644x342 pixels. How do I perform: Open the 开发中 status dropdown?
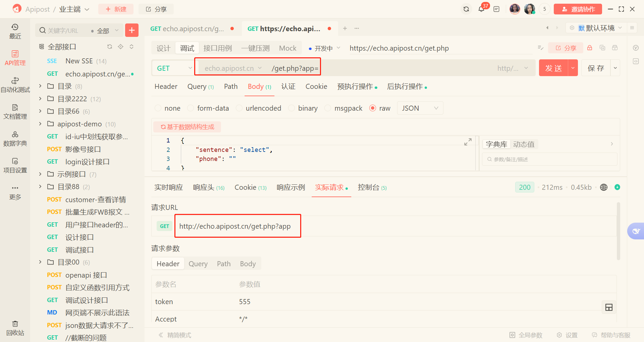324,48
